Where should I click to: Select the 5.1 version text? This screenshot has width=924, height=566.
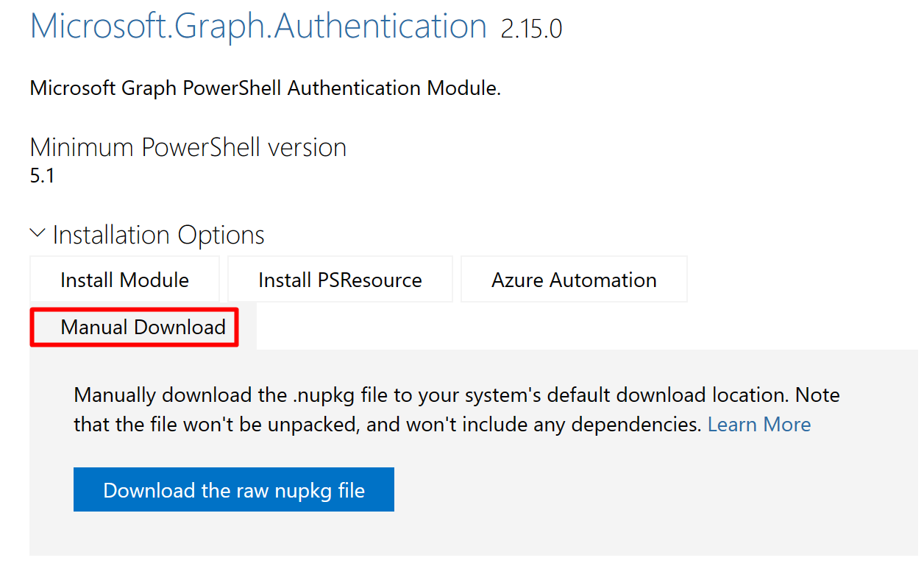42,177
